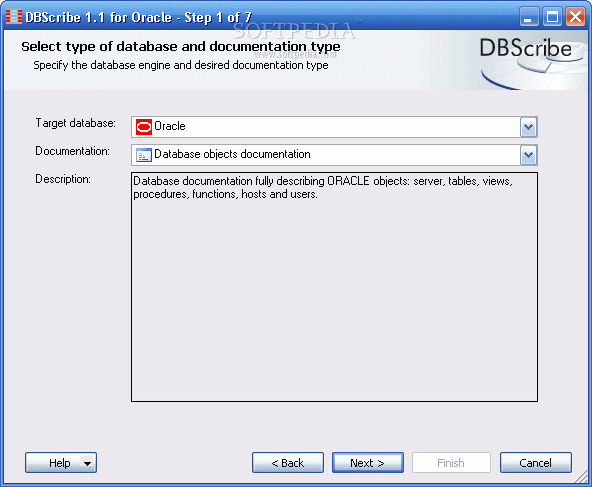Maximize the DBScribe window
Screen dimensions: 592x487
(552, 17)
